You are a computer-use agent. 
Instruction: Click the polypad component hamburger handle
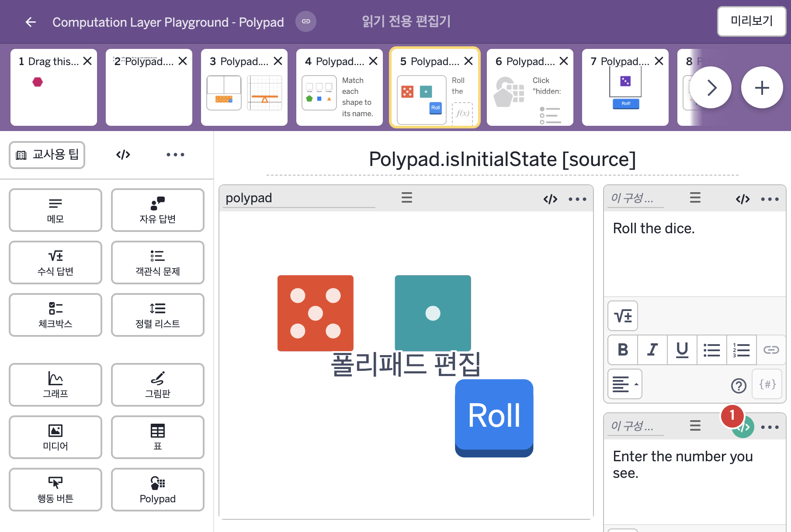click(x=407, y=198)
